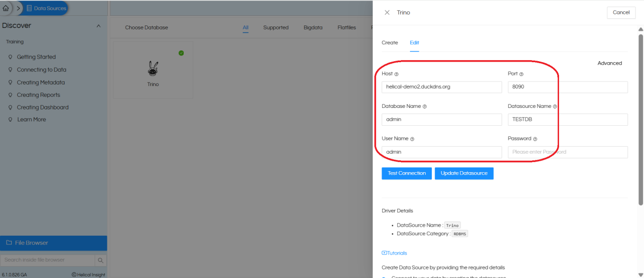This screenshot has width=644, height=278.
Task: Open the home icon in breadcrumb
Action: (6, 8)
